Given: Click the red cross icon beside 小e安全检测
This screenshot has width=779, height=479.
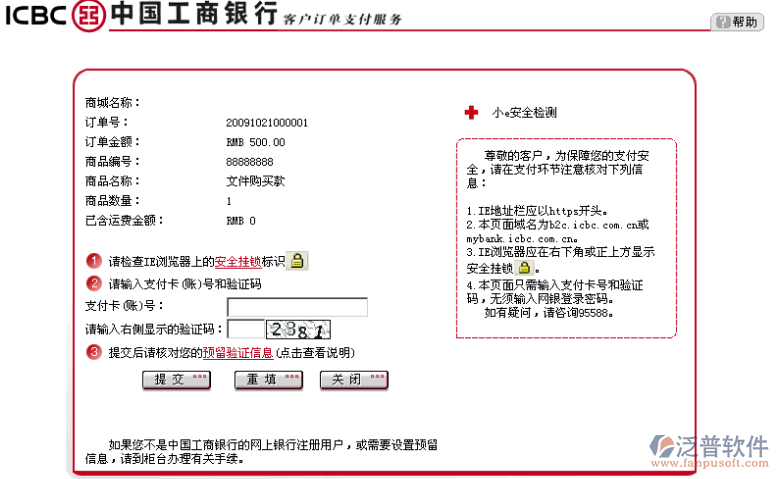Looking at the screenshot, I should 471,113.
